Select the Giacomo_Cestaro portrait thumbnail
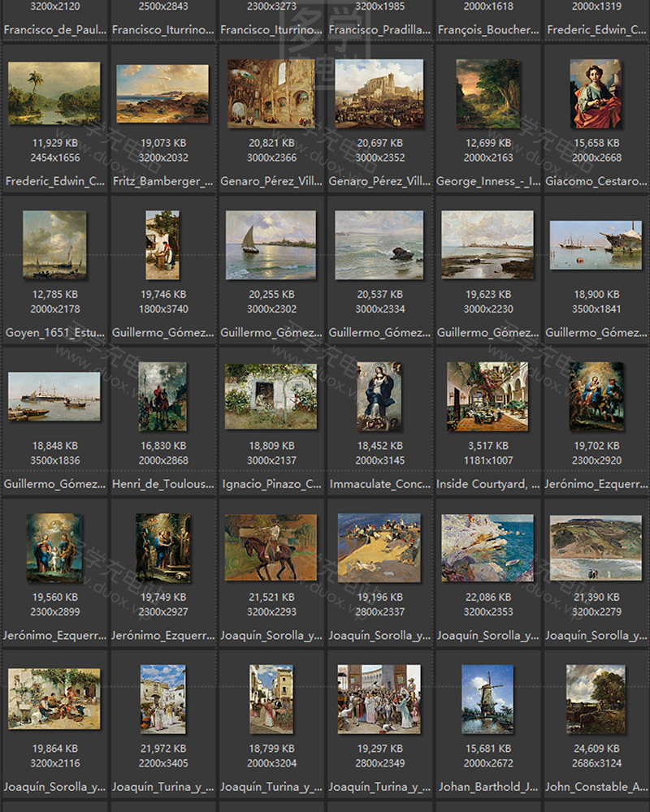Screen dimensions: 650x812 pyautogui.click(x=596, y=93)
